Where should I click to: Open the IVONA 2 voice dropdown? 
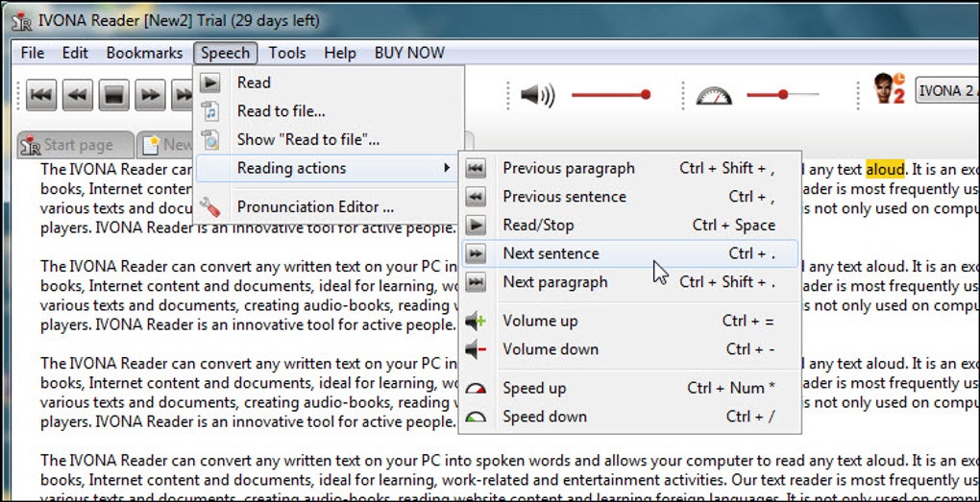point(947,91)
